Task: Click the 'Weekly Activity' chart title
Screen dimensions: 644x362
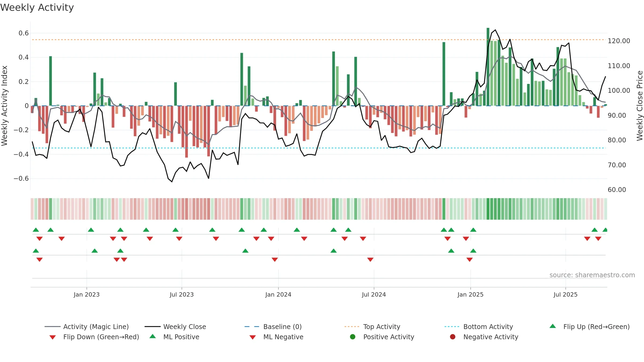Action: 37,8
